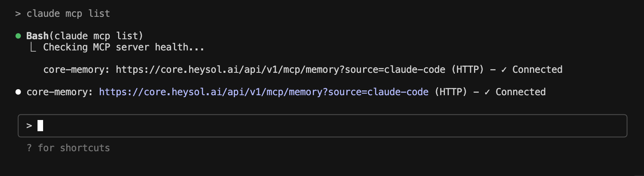Click the "claude mcp list" command at the top

tap(68, 14)
